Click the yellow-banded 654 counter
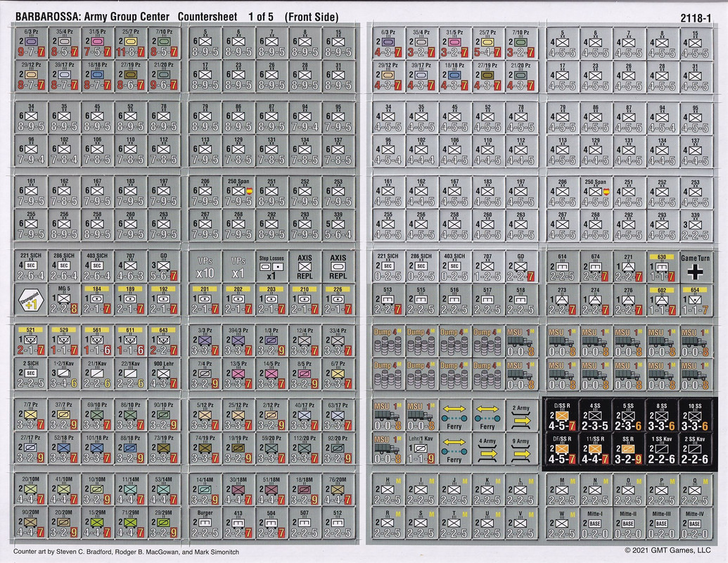The image size is (728, 563). (x=695, y=300)
